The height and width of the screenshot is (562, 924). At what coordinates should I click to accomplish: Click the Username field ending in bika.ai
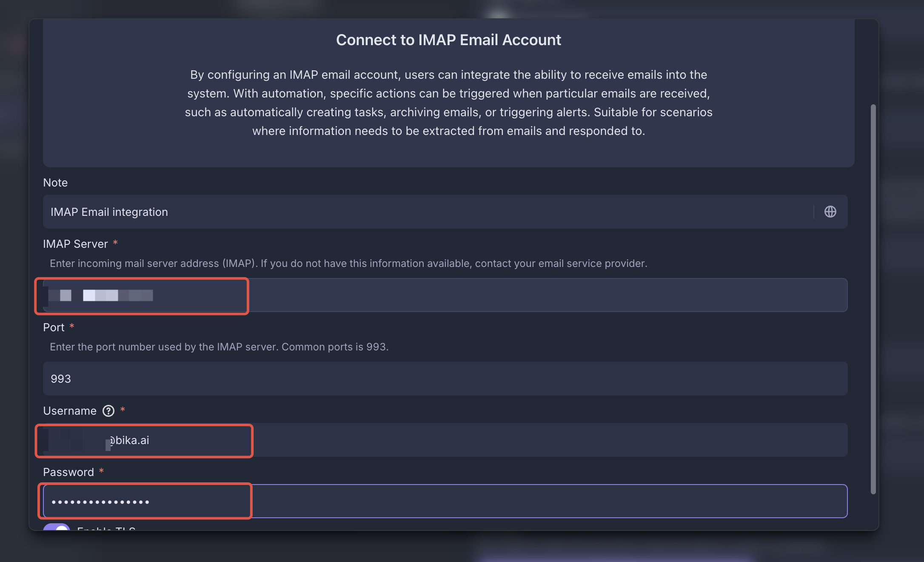coord(445,440)
